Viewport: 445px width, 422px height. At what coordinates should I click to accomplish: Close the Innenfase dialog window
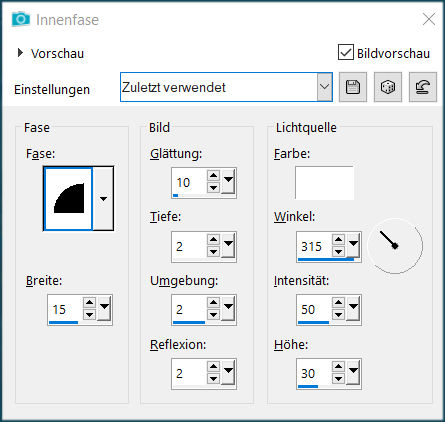click(x=429, y=19)
